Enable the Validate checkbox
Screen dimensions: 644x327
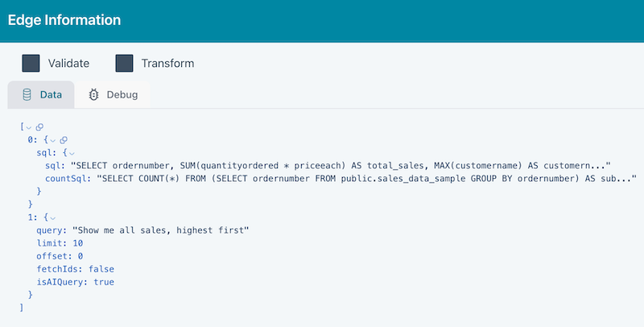point(31,63)
